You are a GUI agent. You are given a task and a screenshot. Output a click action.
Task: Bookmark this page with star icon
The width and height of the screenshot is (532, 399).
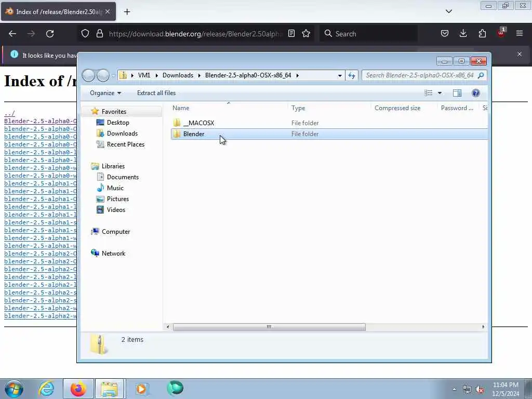(x=306, y=33)
